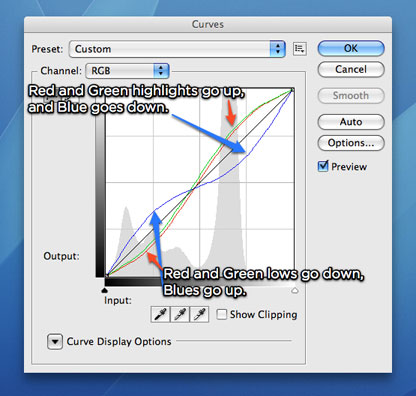
Task: Open the Options... dialog
Action: 351,143
